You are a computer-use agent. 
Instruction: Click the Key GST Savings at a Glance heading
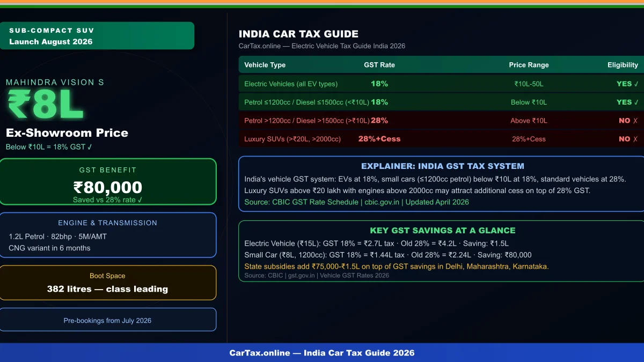[x=442, y=231]
